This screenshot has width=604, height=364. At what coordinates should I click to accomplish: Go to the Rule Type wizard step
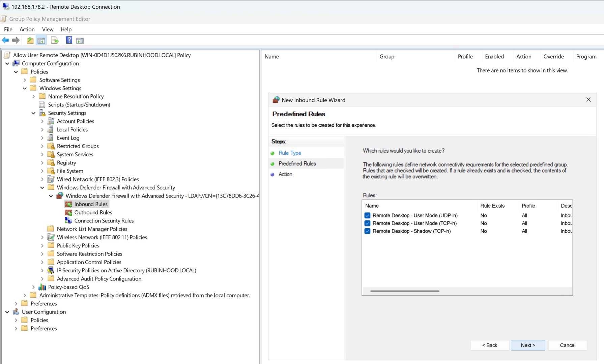pyautogui.click(x=290, y=153)
